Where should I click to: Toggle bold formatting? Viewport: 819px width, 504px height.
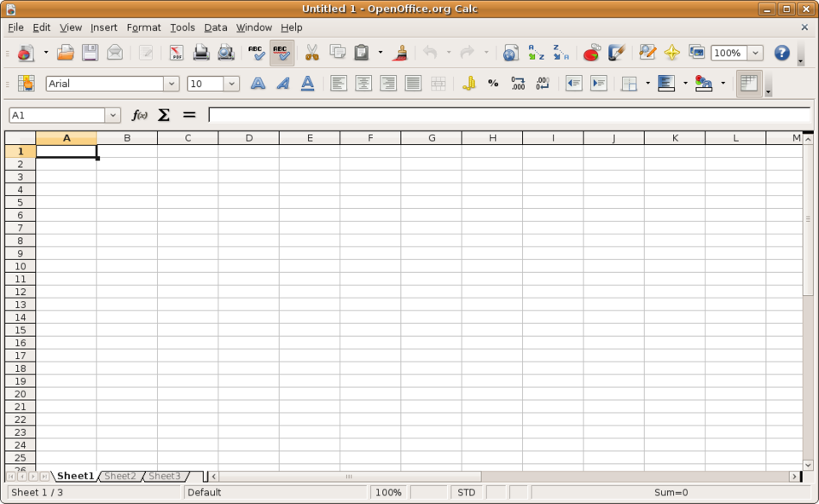point(257,84)
